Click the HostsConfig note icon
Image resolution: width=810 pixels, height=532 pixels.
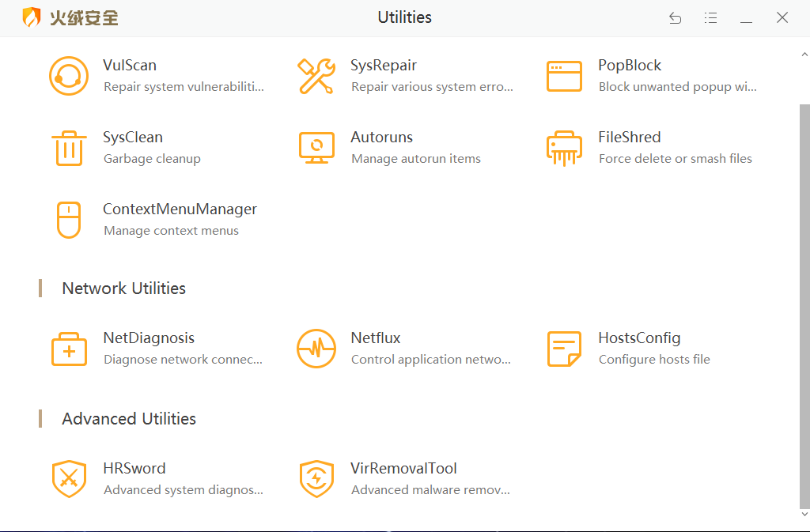click(x=564, y=349)
